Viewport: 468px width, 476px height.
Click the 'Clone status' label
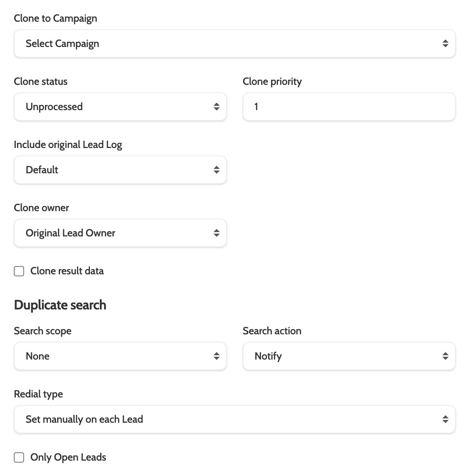tap(41, 82)
